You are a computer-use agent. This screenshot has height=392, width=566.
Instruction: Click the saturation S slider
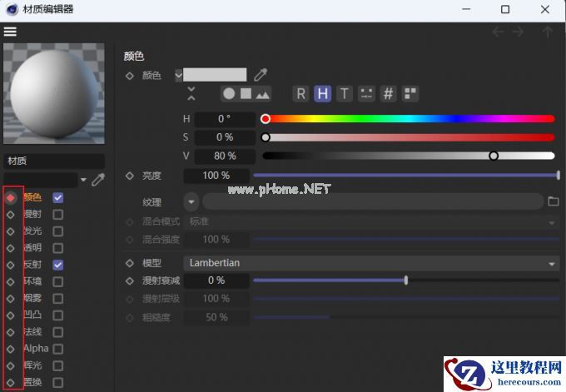(x=408, y=137)
